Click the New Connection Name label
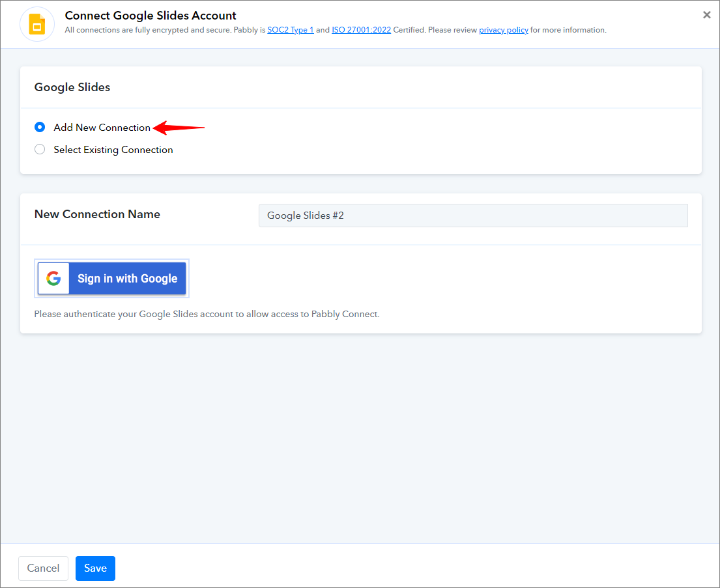720x588 pixels. (97, 214)
